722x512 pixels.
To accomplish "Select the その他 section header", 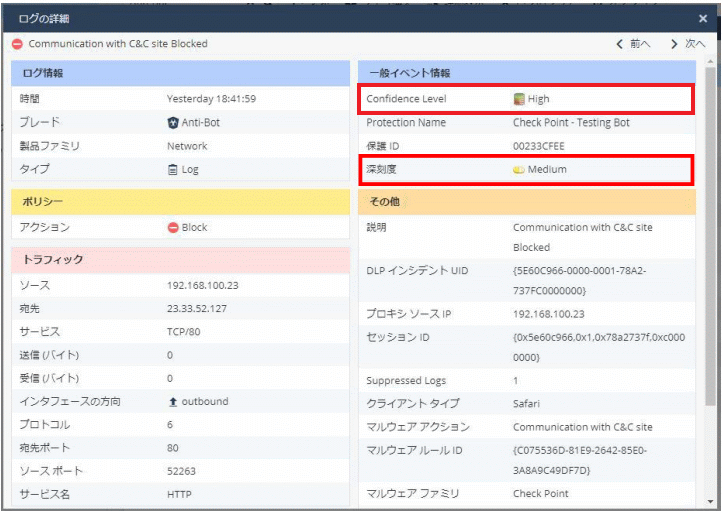I will pyautogui.click(x=526, y=202).
